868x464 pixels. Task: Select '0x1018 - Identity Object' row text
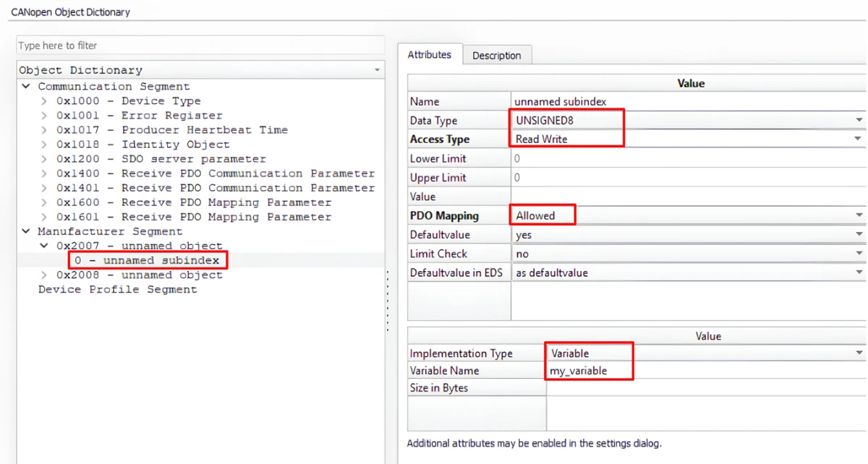(143, 145)
